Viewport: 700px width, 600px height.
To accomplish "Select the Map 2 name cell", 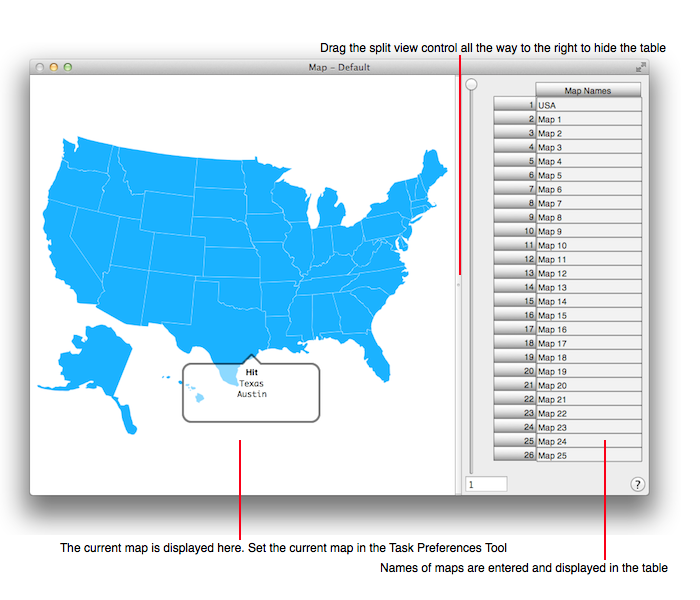I will click(588, 133).
